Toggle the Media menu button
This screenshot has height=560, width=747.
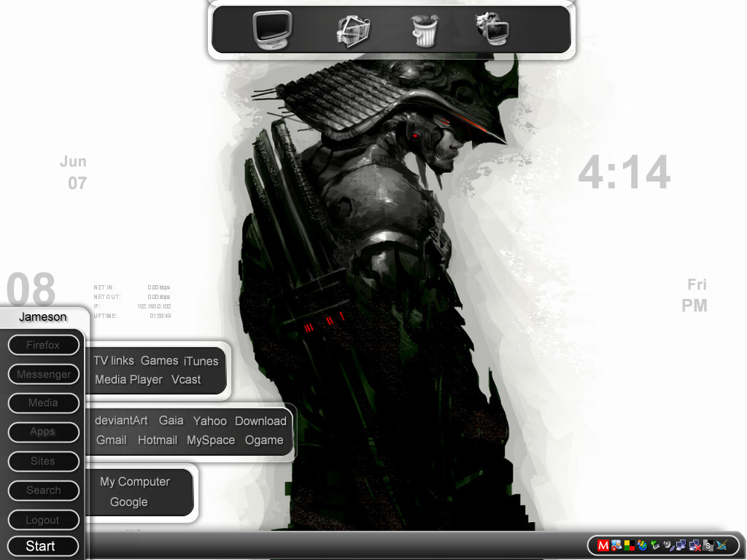[43, 402]
